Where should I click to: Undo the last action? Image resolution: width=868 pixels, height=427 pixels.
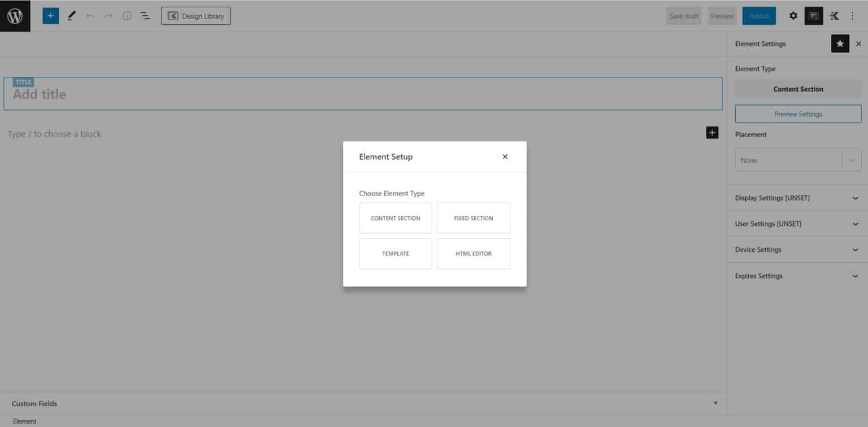click(x=90, y=16)
